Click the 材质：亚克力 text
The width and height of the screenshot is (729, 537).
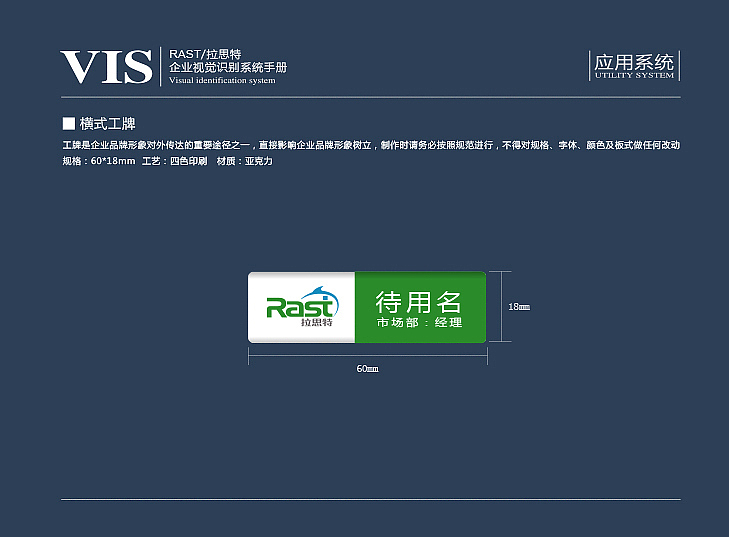[x=245, y=161]
